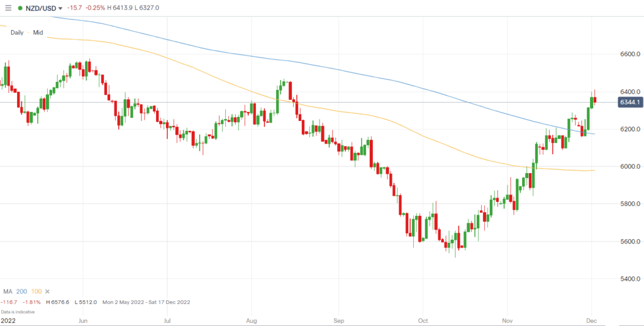
Task: Click the Nov label on time axis
Action: coord(508,320)
